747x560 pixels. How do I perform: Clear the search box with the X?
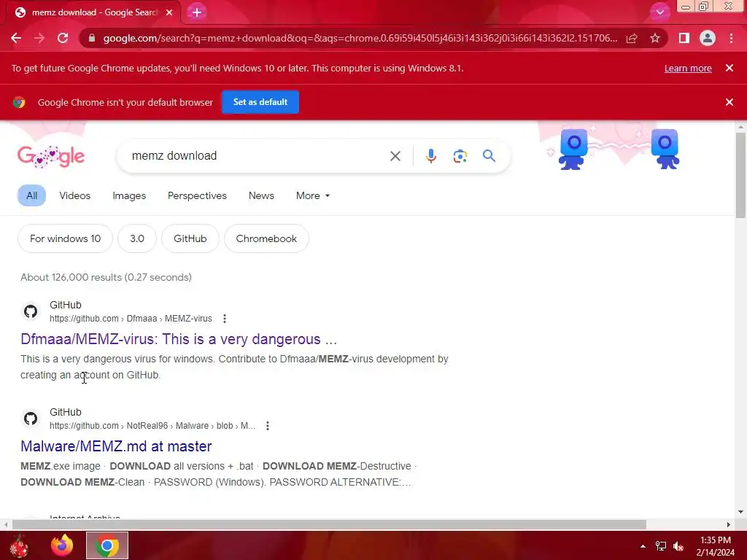[x=395, y=156]
